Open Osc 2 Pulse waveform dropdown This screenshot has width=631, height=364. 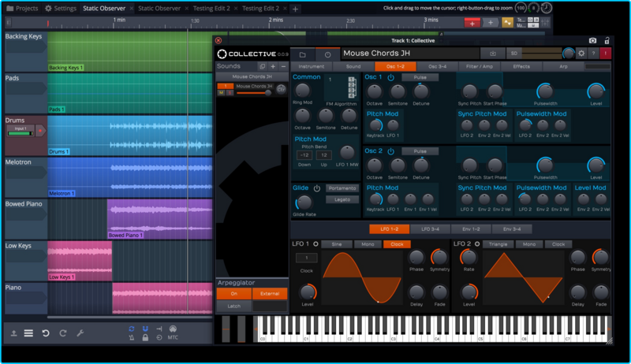point(420,151)
